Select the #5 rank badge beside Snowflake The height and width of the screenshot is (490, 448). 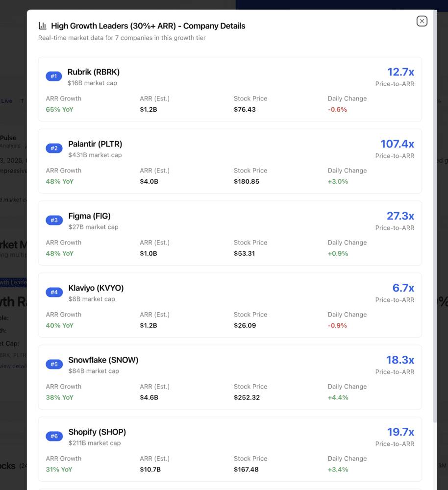click(54, 364)
